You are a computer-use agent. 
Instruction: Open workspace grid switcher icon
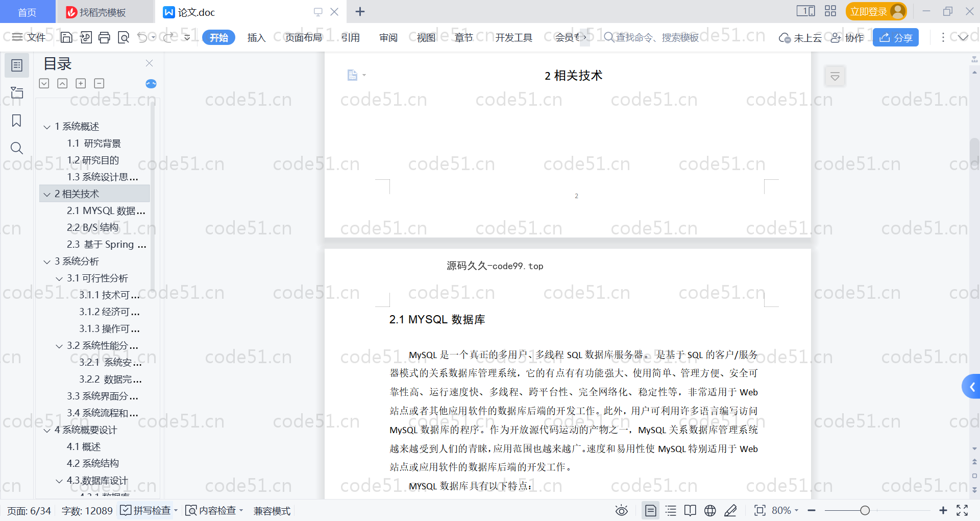830,11
